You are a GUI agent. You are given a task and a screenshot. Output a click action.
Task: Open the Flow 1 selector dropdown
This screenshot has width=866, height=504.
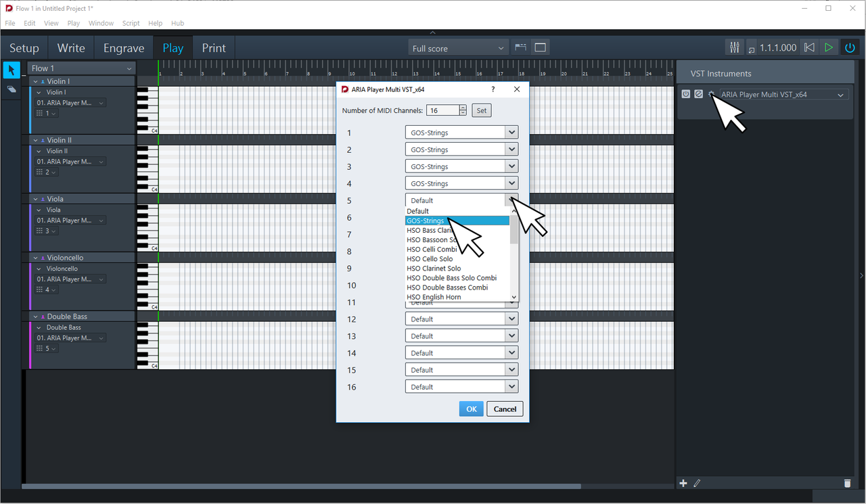coord(82,68)
